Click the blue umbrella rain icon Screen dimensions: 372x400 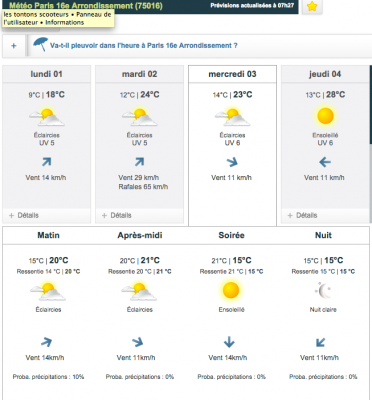coord(41,44)
